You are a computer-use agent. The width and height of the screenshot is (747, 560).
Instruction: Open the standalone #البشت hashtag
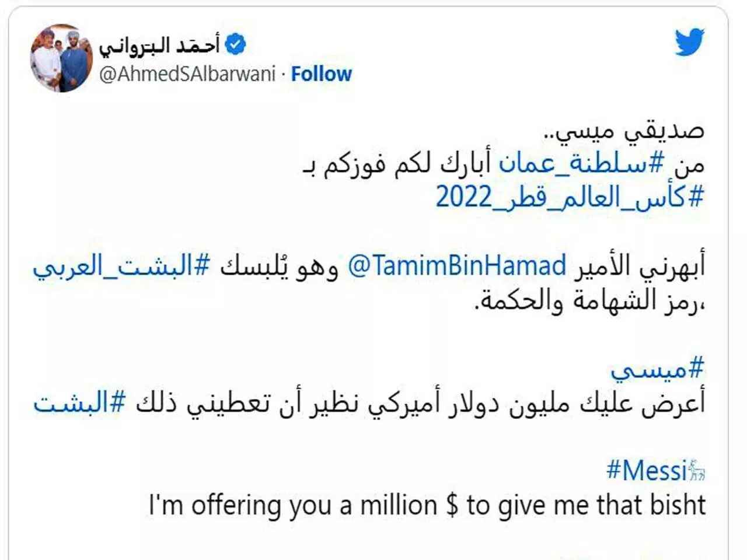79,402
